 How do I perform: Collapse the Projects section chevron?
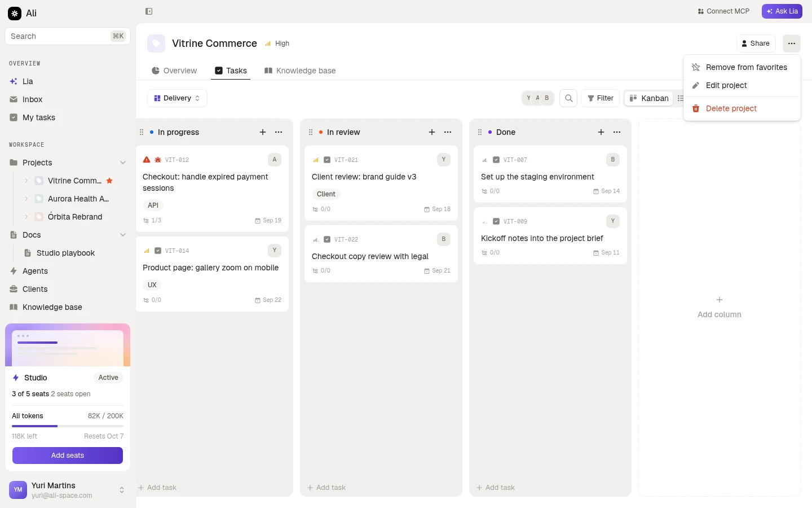pyautogui.click(x=123, y=163)
